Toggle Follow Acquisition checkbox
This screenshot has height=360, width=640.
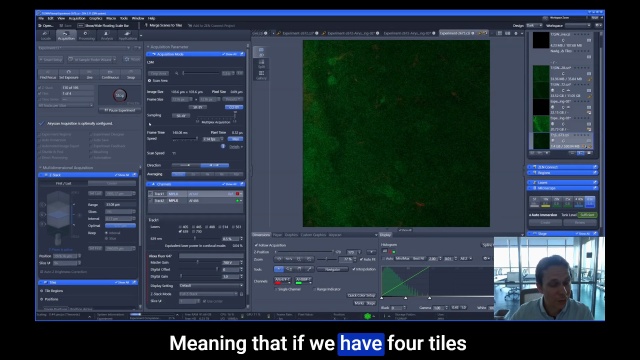256,245
